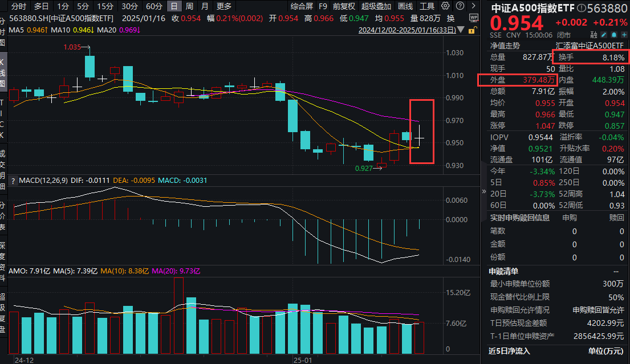Select the 15分 period tab
This screenshot has width=630, height=364.
(105, 6)
